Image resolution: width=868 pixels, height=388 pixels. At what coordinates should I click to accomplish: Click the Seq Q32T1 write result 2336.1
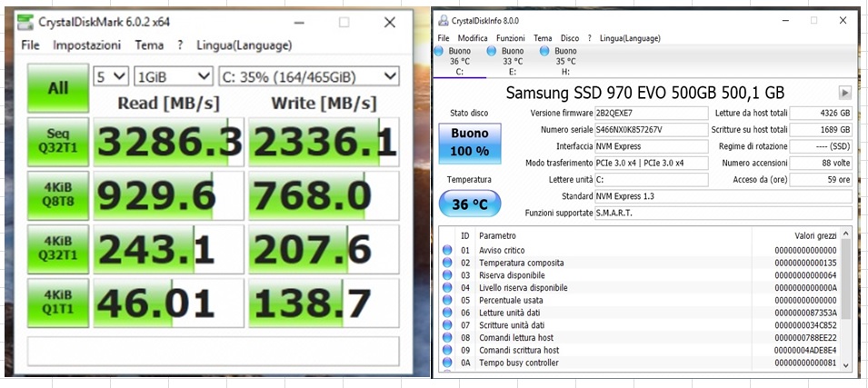[x=324, y=142]
